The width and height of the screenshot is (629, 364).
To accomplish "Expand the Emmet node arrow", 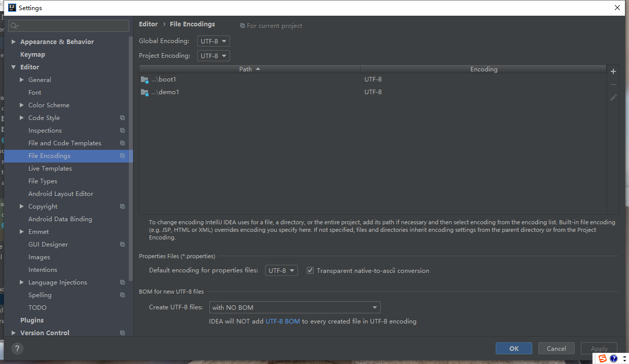I will click(22, 232).
